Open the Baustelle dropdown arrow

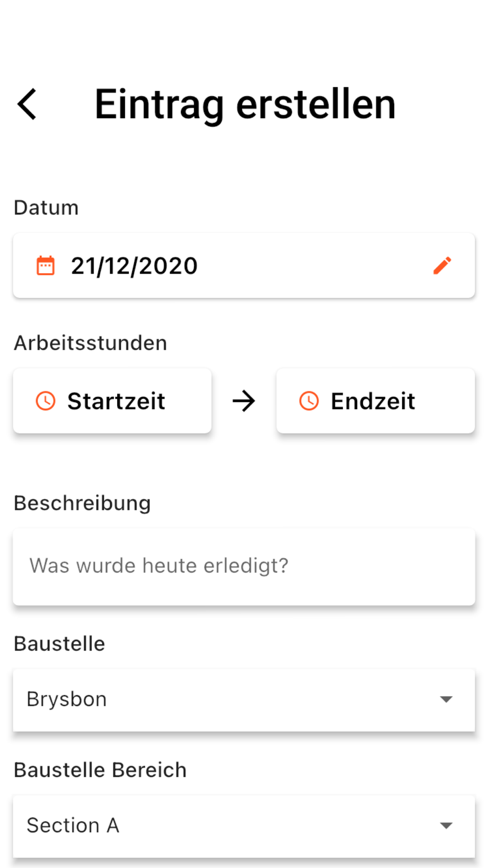446,699
